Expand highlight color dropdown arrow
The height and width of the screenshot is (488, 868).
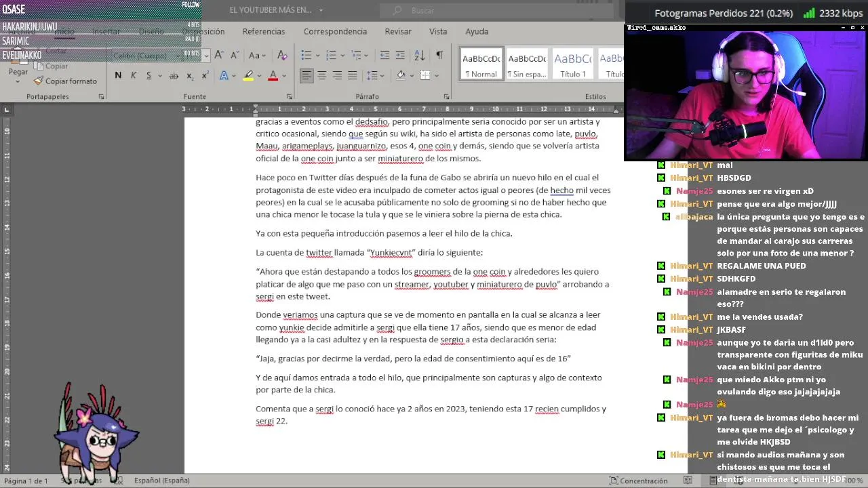click(259, 76)
